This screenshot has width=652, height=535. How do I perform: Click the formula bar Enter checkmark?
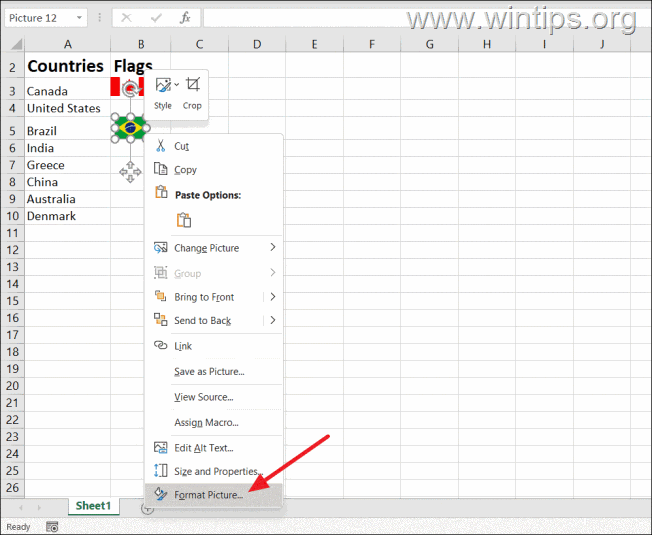pos(156,18)
